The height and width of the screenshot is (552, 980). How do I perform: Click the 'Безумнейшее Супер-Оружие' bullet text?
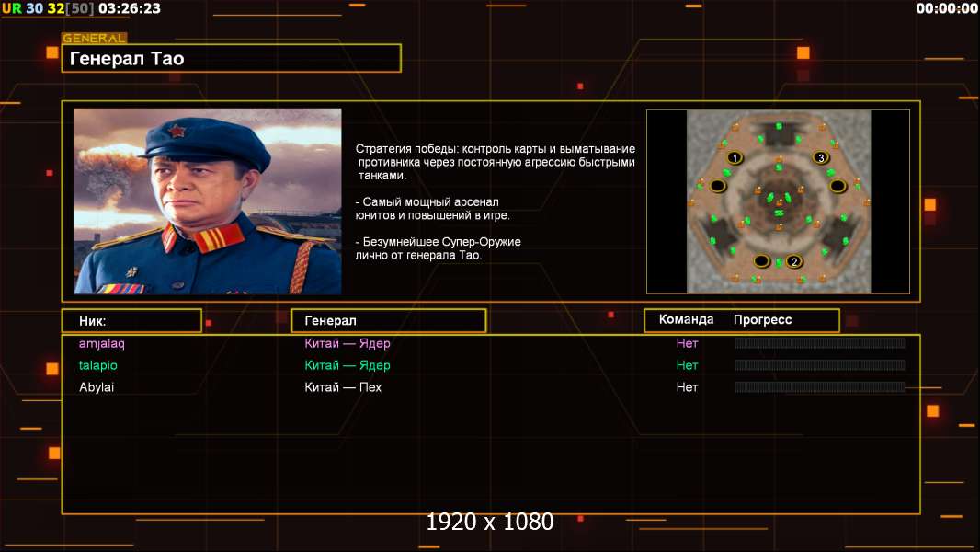click(x=439, y=248)
